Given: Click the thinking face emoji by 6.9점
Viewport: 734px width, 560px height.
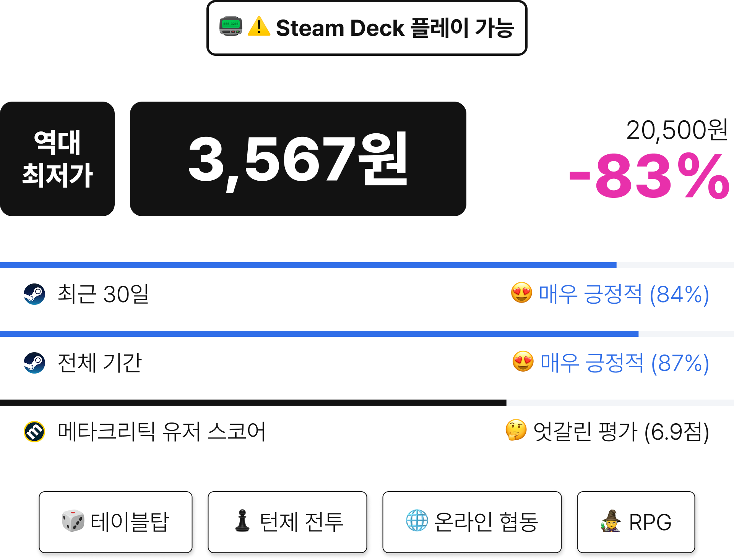Looking at the screenshot, I should click(x=516, y=430).
